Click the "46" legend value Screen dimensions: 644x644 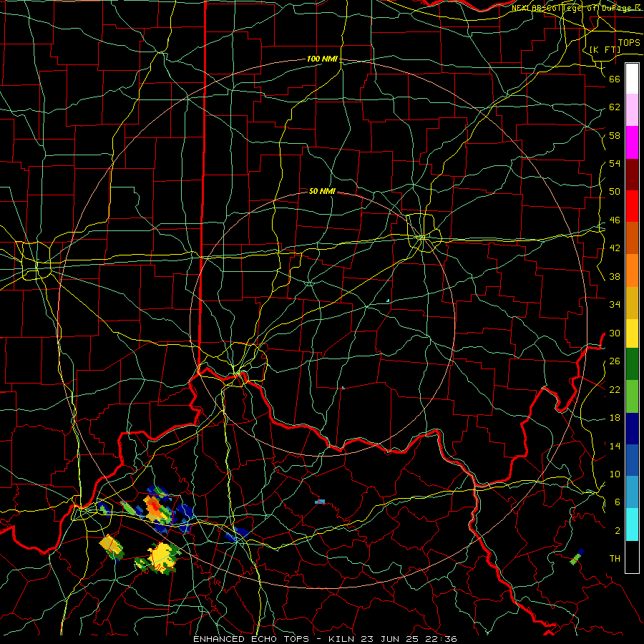coord(615,220)
